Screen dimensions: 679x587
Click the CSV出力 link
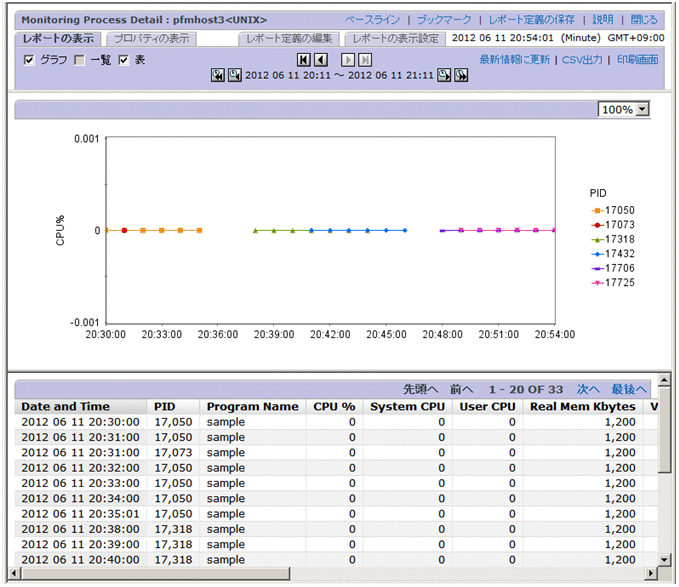[581, 59]
